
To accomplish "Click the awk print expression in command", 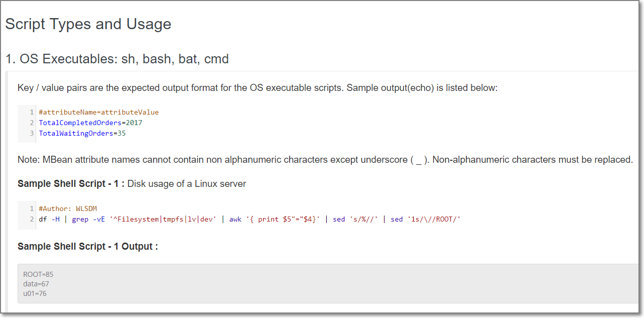I will pos(275,219).
